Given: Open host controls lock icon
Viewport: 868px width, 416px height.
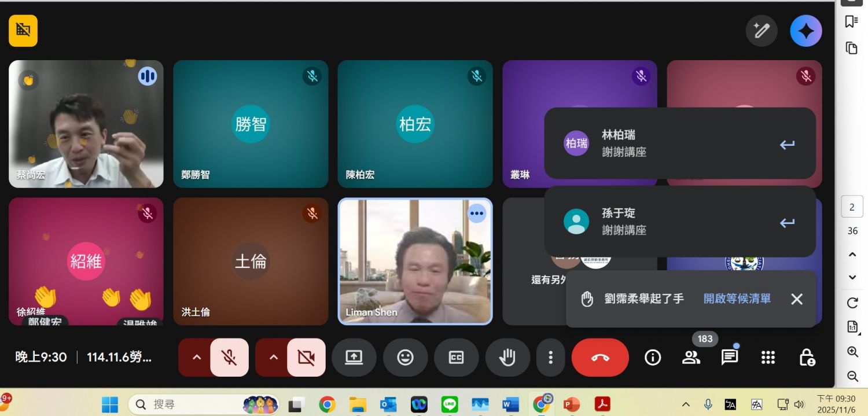Looking at the screenshot, I should click(807, 358).
